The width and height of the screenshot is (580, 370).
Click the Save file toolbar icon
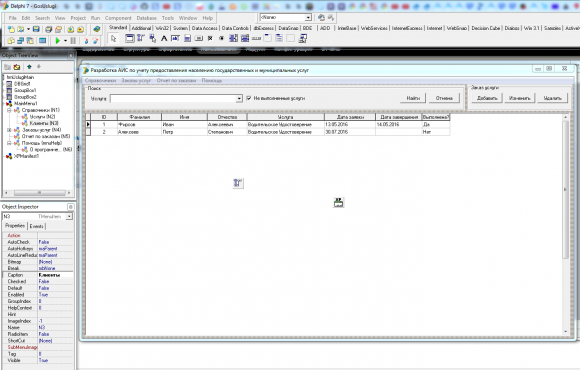tap(36, 29)
